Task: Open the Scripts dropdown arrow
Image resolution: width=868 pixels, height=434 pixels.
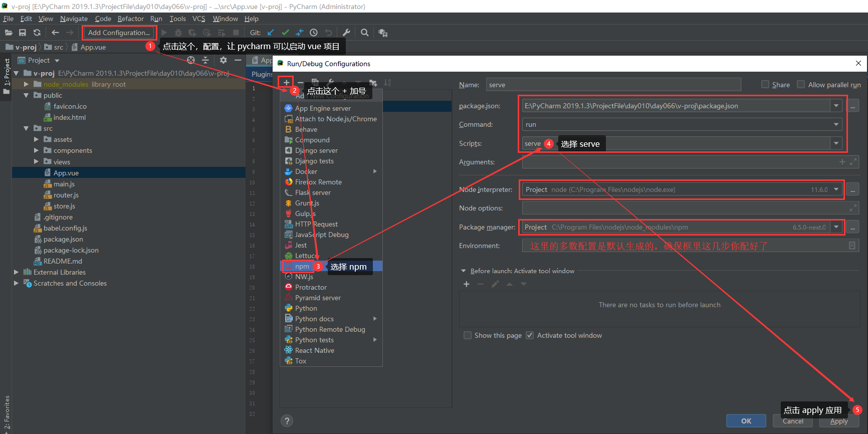Action: (836, 143)
